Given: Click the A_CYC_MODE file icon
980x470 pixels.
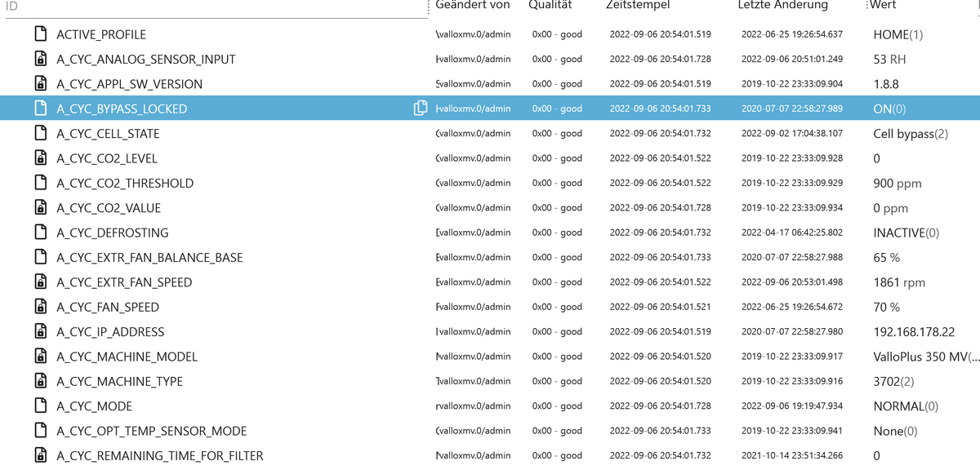Looking at the screenshot, I should coord(39,406).
